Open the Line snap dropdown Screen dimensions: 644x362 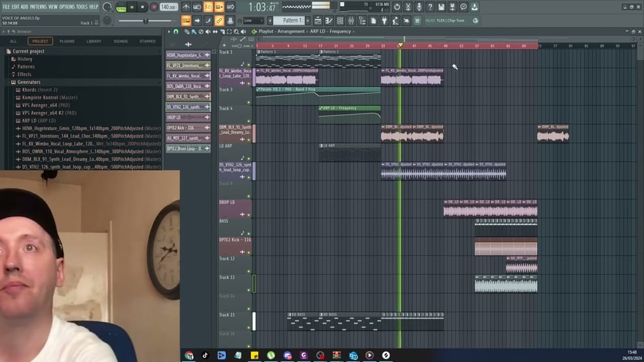(x=253, y=20)
